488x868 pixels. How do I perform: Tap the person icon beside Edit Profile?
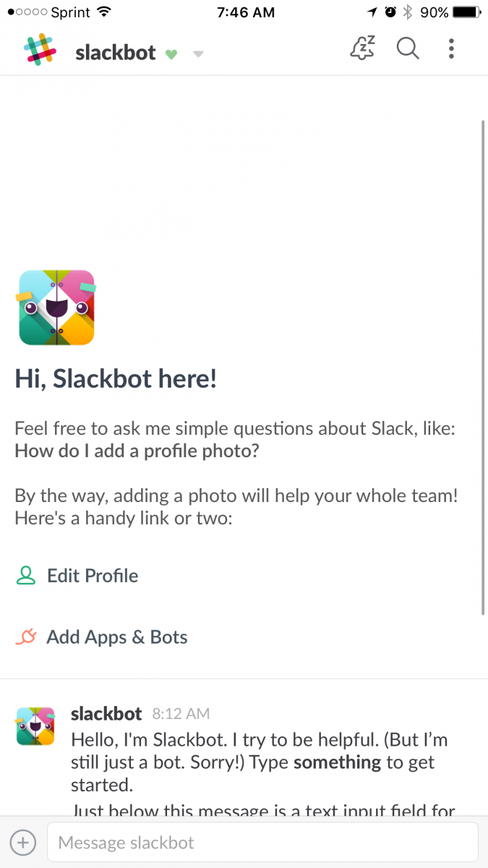[x=26, y=576]
